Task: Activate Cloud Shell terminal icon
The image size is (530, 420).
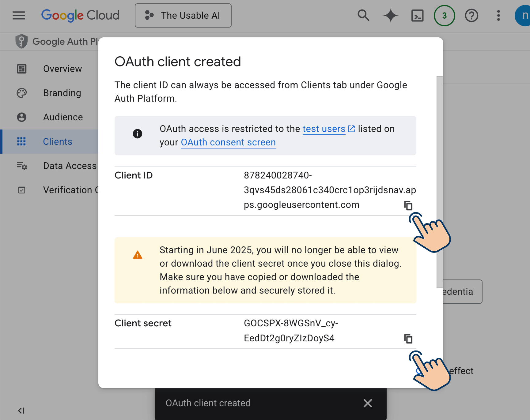Action: point(417,15)
